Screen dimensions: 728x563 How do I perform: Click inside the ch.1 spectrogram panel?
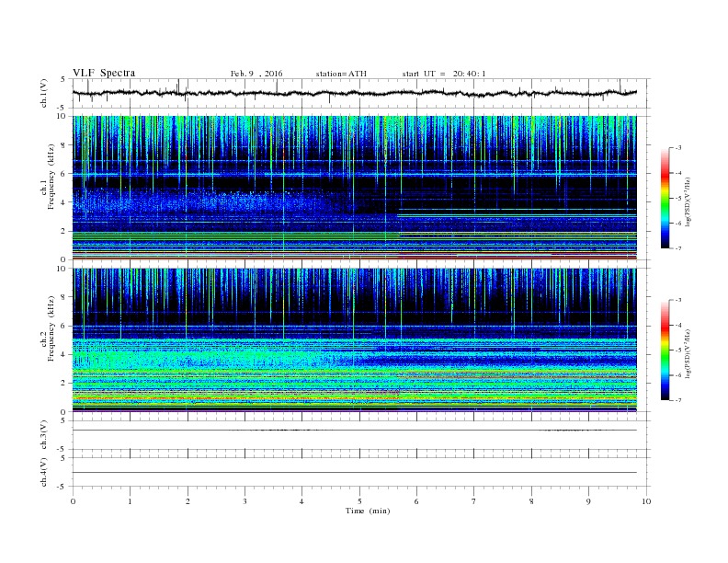(354, 188)
